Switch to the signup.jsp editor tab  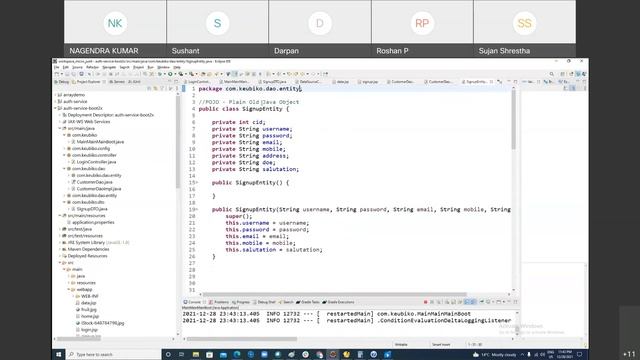[x=368, y=82]
